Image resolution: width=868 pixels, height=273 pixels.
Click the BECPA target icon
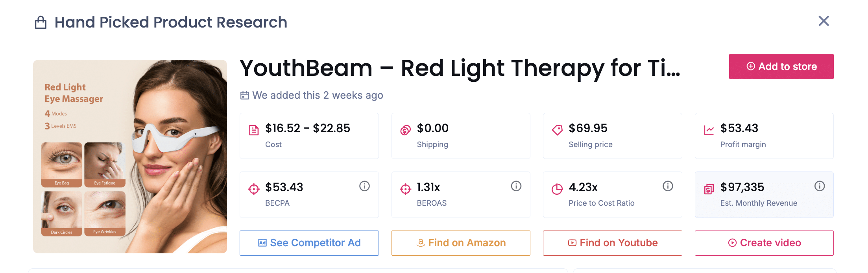(254, 189)
